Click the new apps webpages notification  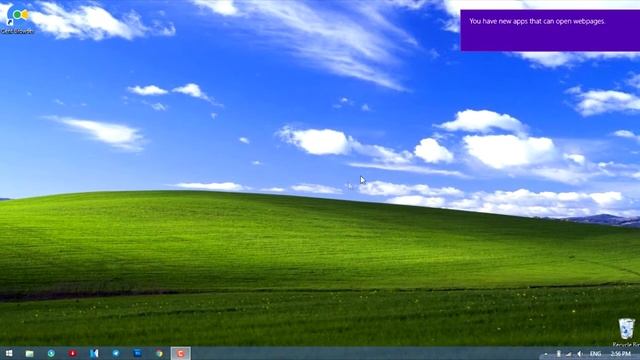tap(550, 31)
